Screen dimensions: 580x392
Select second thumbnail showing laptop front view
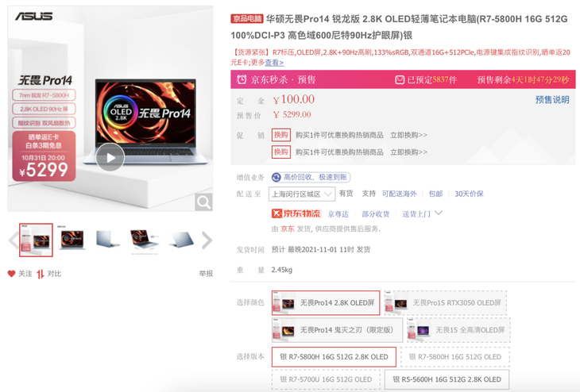[x=72, y=240]
